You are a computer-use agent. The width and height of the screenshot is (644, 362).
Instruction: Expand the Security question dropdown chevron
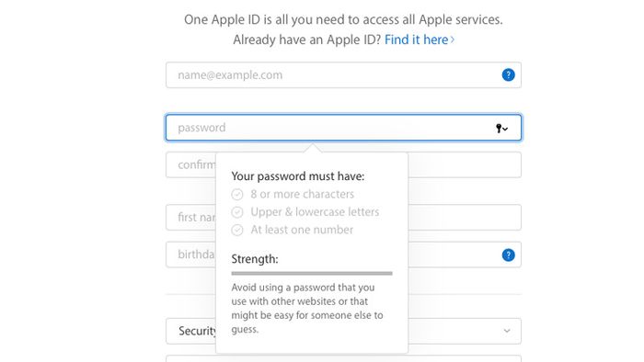pos(507,331)
